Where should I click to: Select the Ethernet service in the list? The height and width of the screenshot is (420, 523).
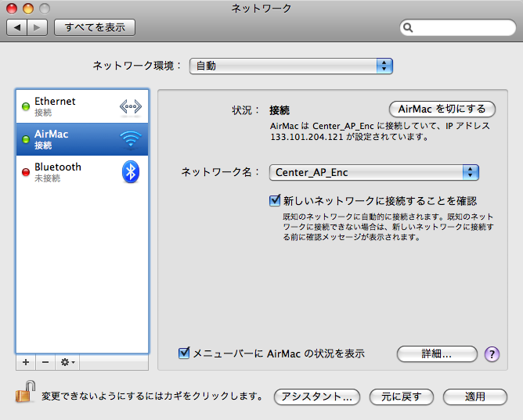(82, 106)
